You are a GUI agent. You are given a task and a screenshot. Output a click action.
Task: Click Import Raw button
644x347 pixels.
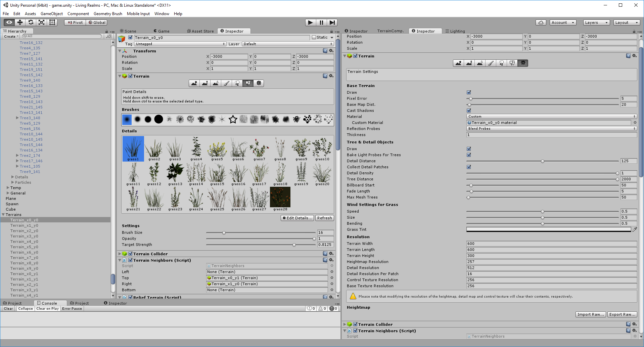(591, 314)
